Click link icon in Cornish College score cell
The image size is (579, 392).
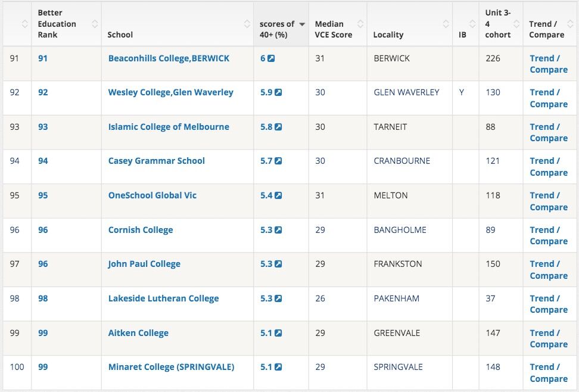278,230
